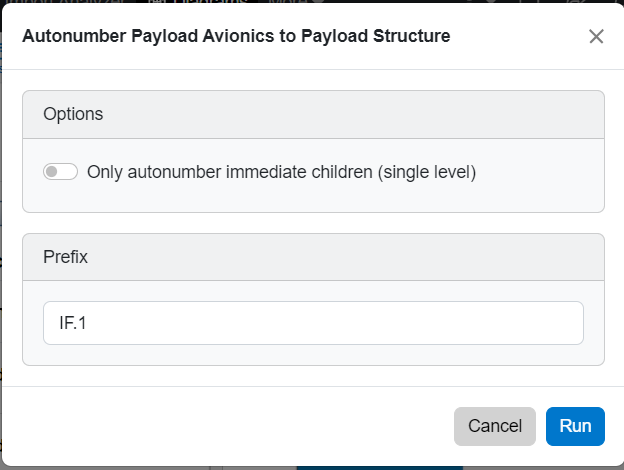This screenshot has height=470, width=624.
Task: Click the 'Only autonumber immediate children' label text
Action: [x=281, y=172]
